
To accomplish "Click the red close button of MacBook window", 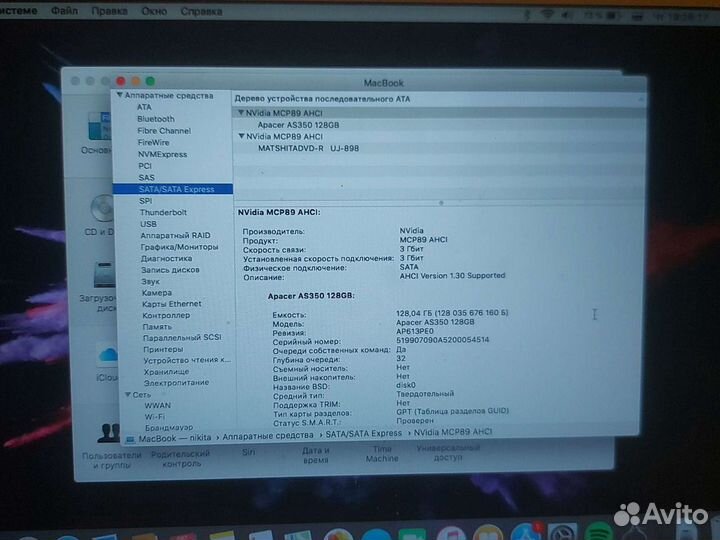I will [x=121, y=81].
